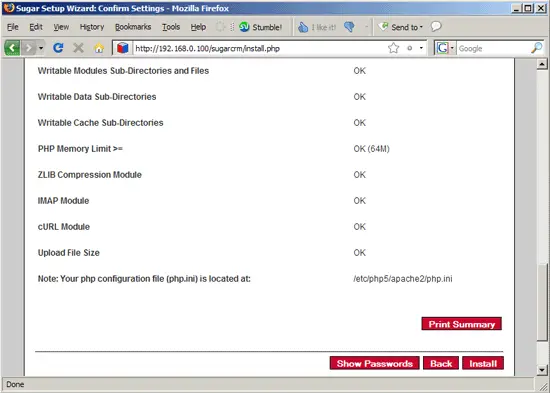Image resolution: width=550 pixels, height=393 pixels.
Task: Open the Send to toolbar dropdown
Action: [x=401, y=27]
